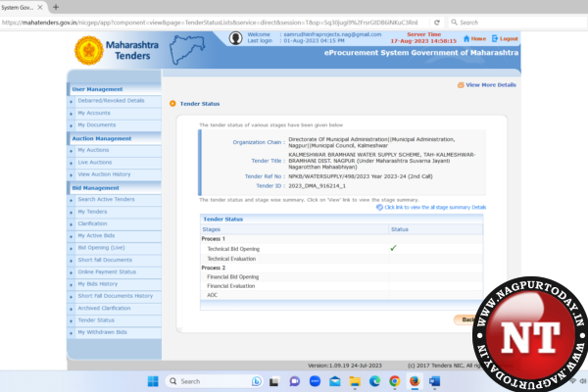Viewport: 588px width, 392px height.
Task: Open the Mail app on taskbar
Action: [x=335, y=381]
